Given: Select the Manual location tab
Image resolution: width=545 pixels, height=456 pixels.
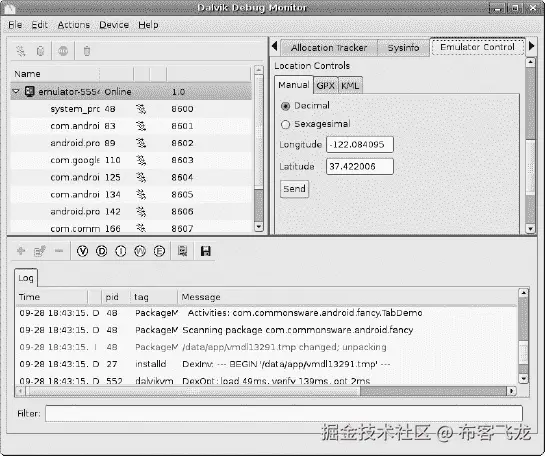Looking at the screenshot, I should 294,85.
